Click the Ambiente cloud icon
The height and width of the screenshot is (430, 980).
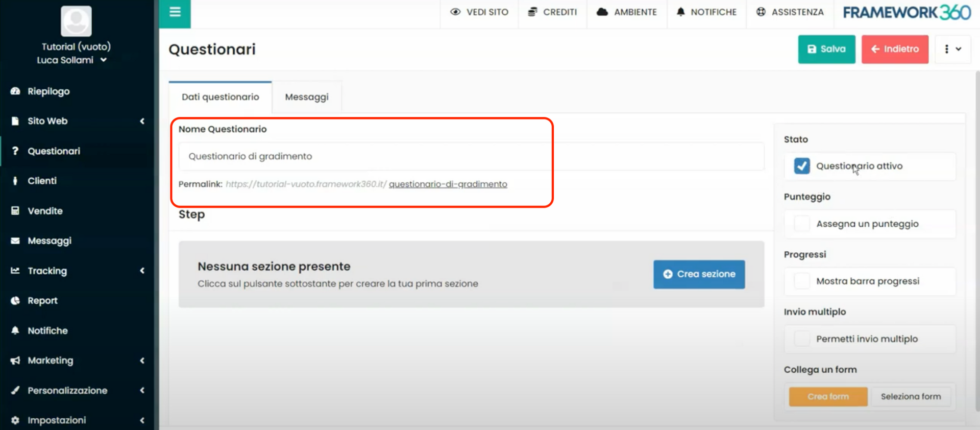pyautogui.click(x=602, y=12)
